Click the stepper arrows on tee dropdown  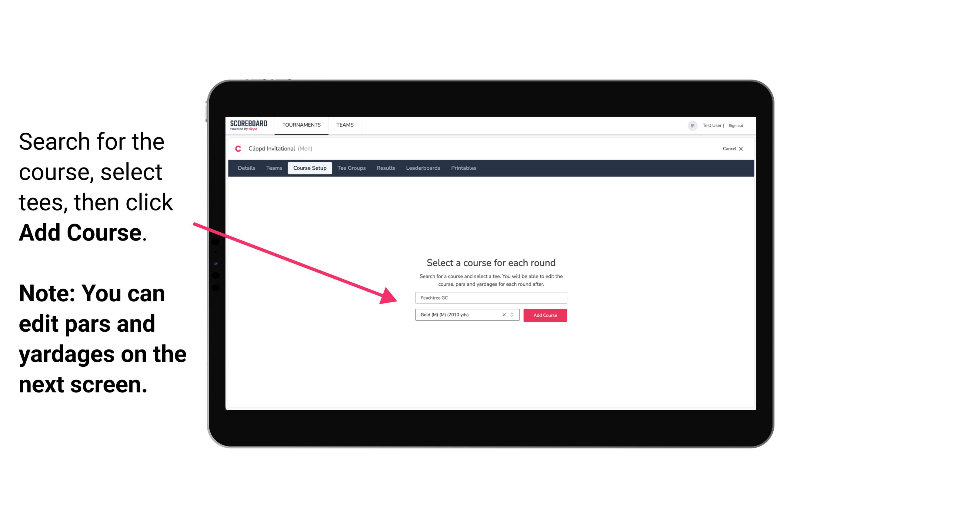(x=513, y=315)
